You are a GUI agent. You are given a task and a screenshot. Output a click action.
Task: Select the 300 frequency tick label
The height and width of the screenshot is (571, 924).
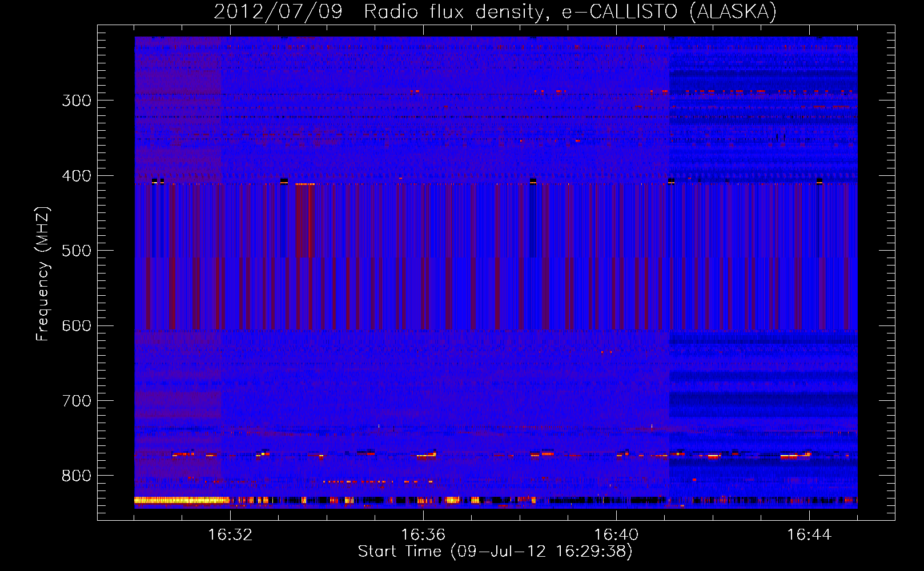point(77,100)
